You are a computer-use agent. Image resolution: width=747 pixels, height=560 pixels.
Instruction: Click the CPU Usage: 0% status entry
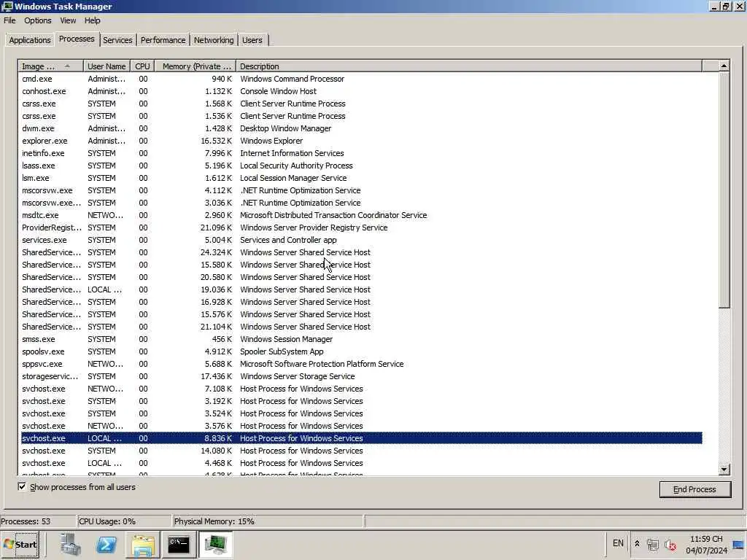[x=123, y=521]
